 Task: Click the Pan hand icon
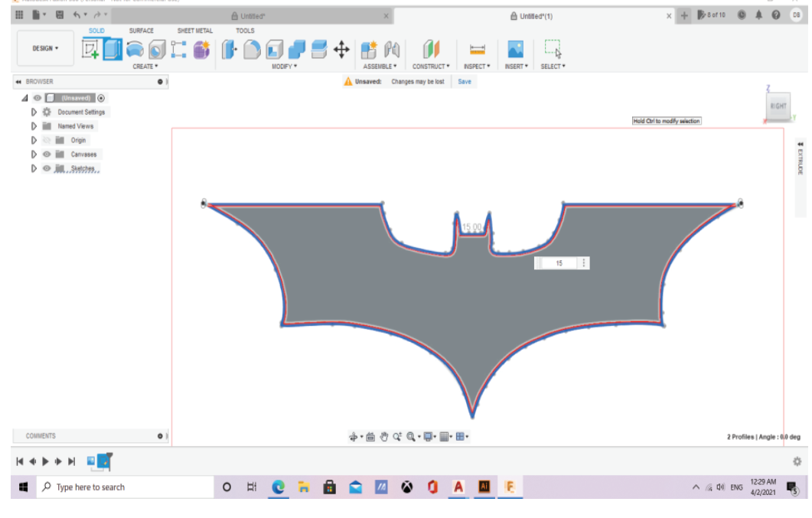pos(384,437)
